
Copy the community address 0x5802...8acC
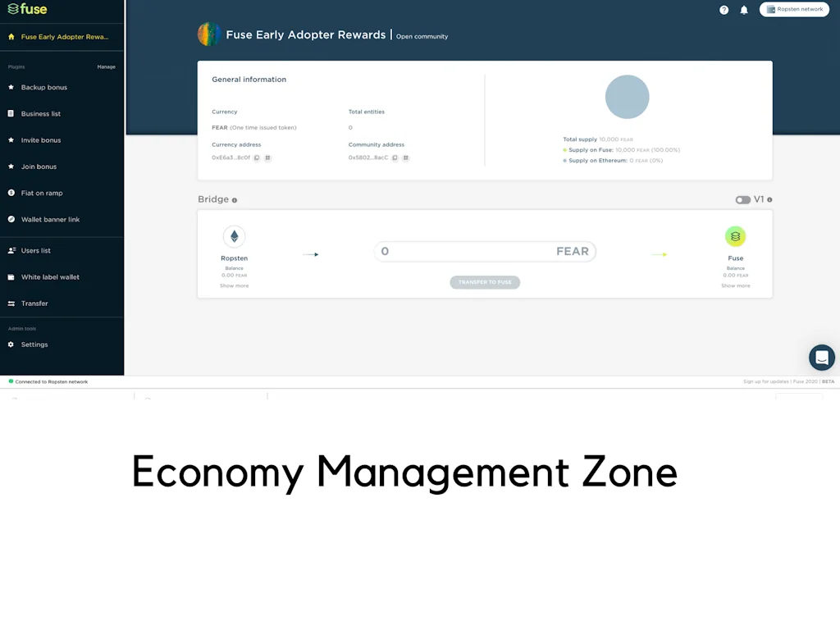coord(395,158)
